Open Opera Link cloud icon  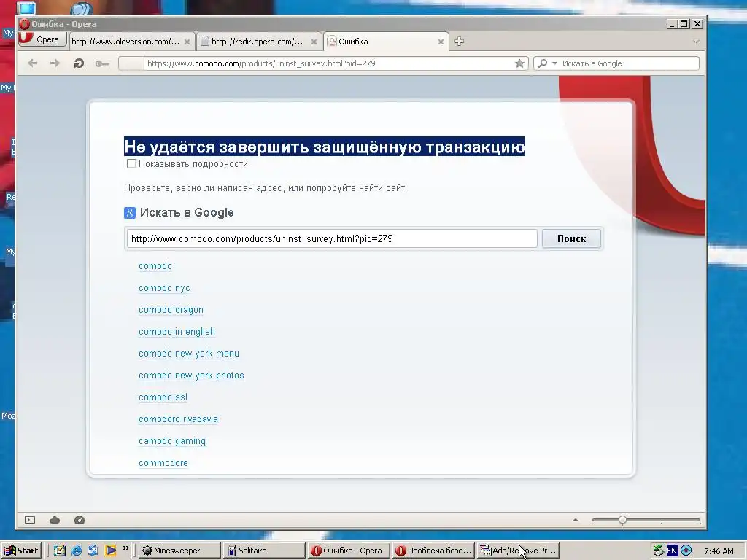coord(55,520)
